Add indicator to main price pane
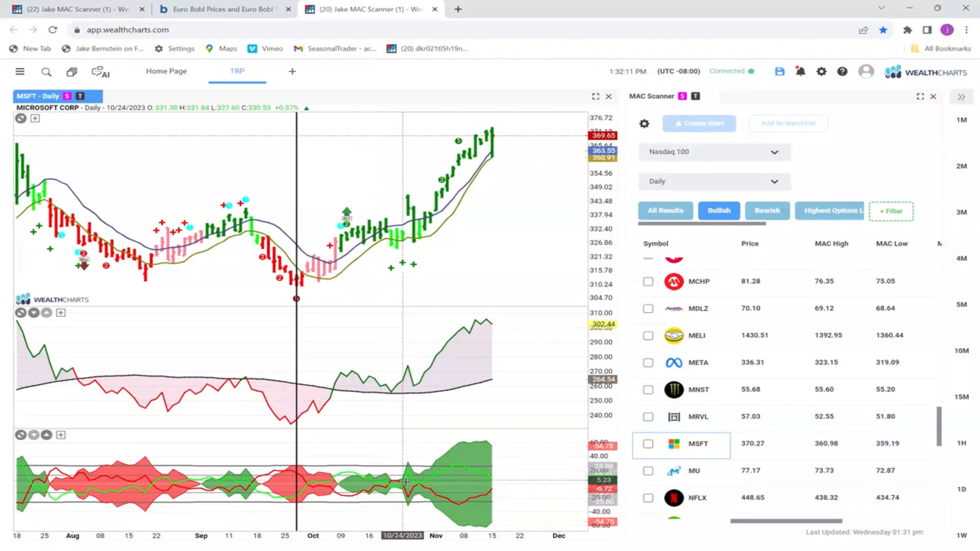 click(35, 118)
